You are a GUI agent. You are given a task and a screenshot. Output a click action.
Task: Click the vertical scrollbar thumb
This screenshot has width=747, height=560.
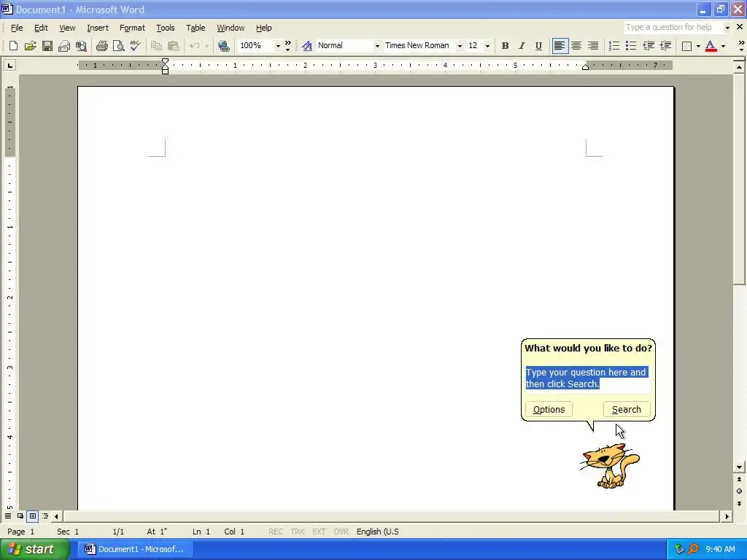coord(739,179)
